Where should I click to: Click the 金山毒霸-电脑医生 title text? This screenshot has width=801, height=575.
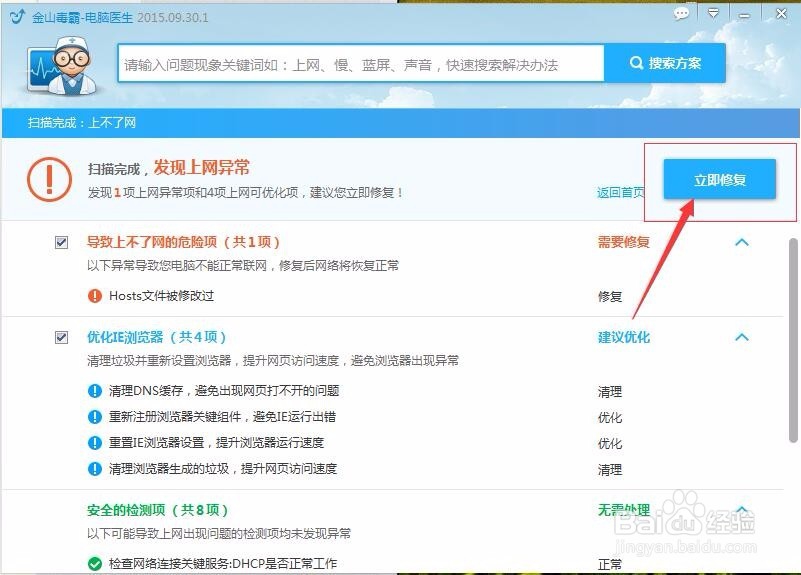pos(82,17)
